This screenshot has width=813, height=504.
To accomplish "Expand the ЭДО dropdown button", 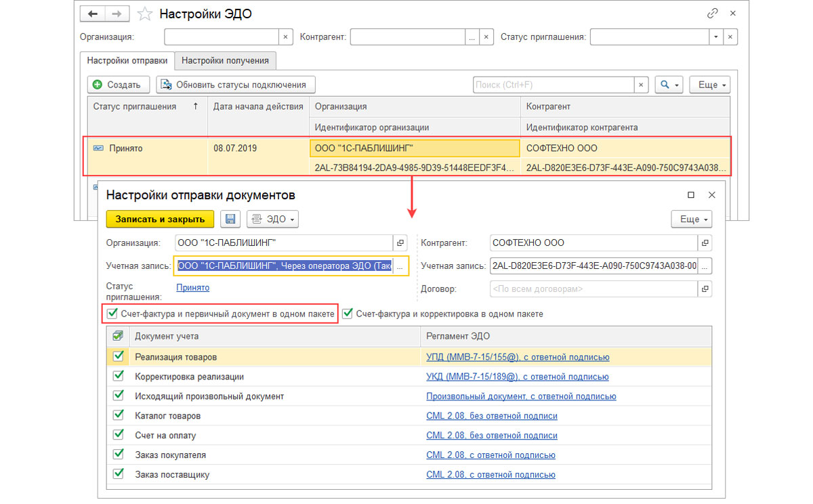I will point(273,219).
